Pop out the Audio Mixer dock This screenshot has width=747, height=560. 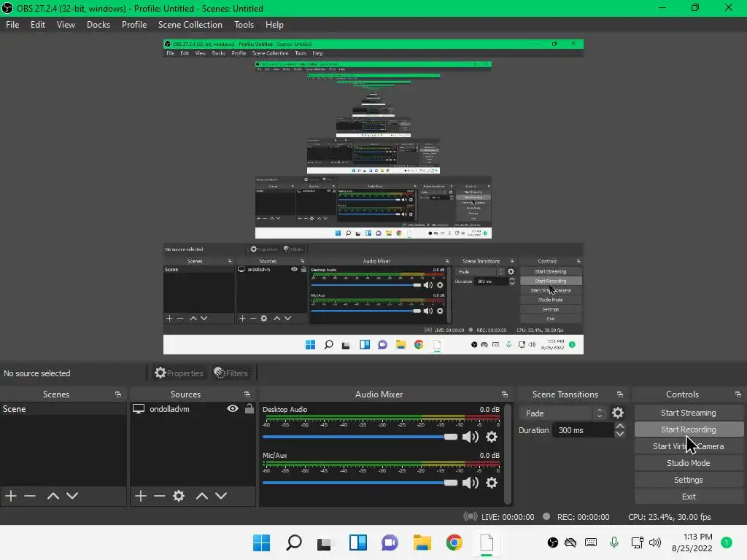pos(505,394)
